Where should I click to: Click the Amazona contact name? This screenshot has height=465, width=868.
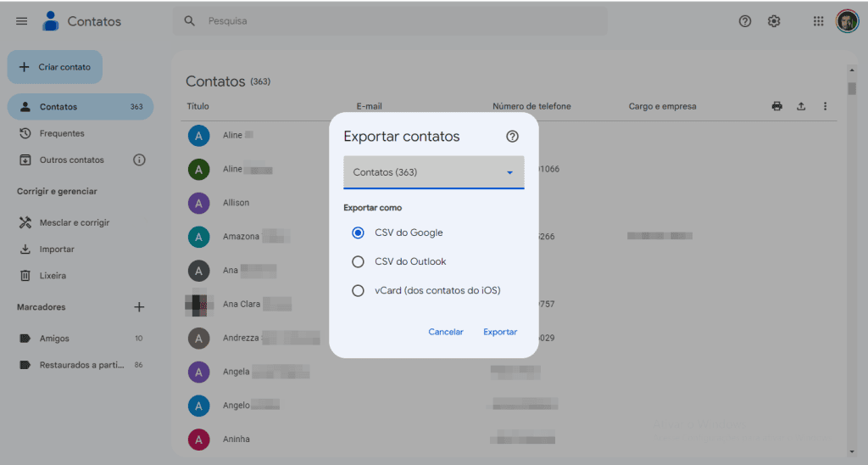click(x=241, y=237)
